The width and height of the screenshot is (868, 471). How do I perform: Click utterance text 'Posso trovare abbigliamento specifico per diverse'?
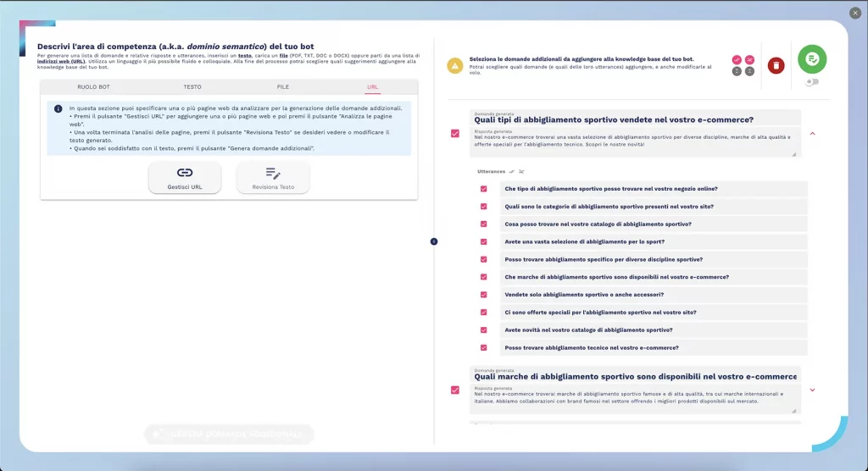click(604, 259)
